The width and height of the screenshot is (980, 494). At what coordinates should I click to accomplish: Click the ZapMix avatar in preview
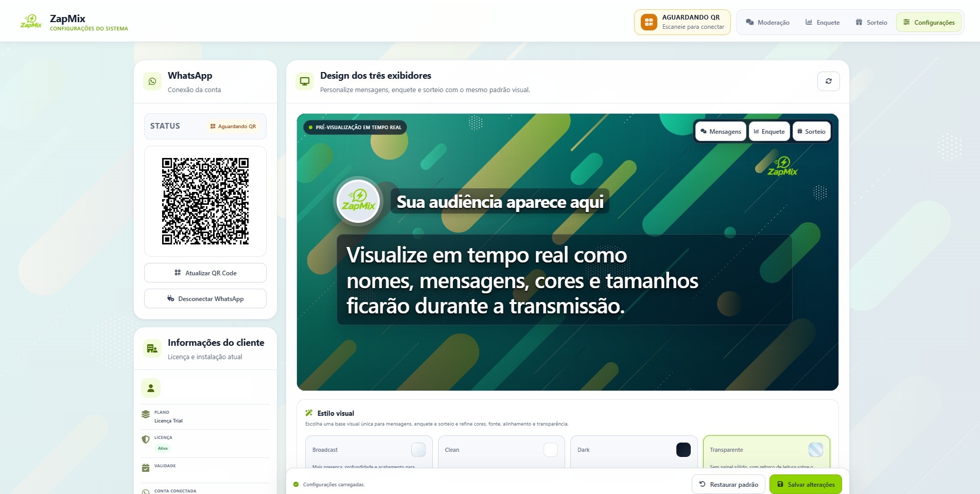click(x=359, y=202)
